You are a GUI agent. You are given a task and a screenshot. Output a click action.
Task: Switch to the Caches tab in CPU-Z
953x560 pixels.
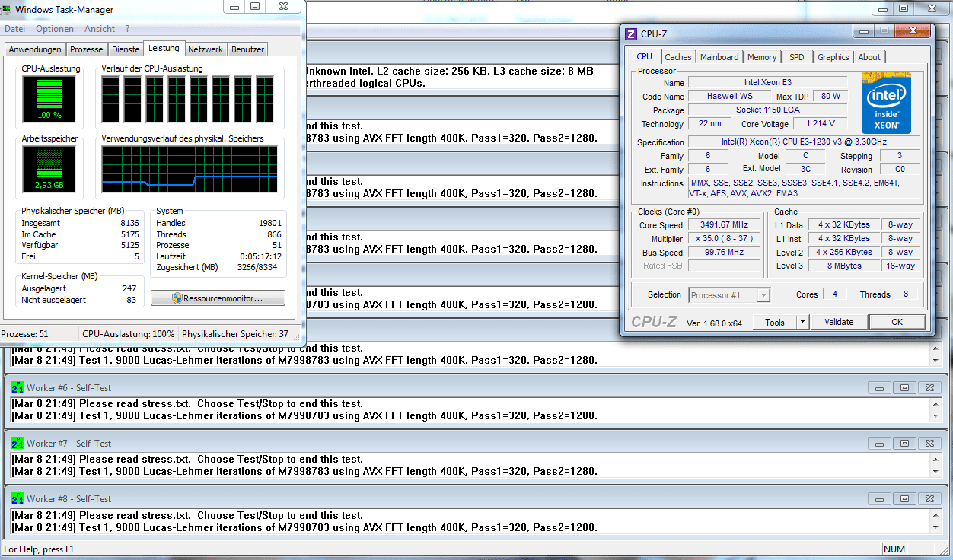tap(678, 57)
